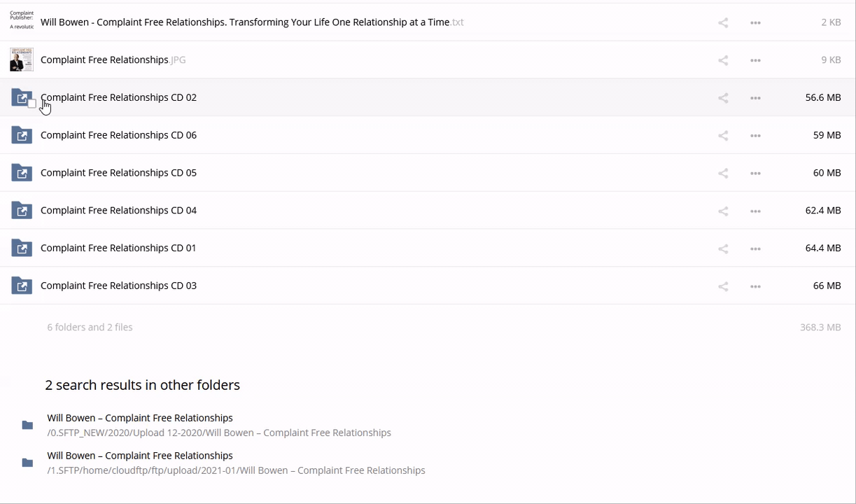Share the CD 01 folder
The image size is (856, 504).
[723, 248]
